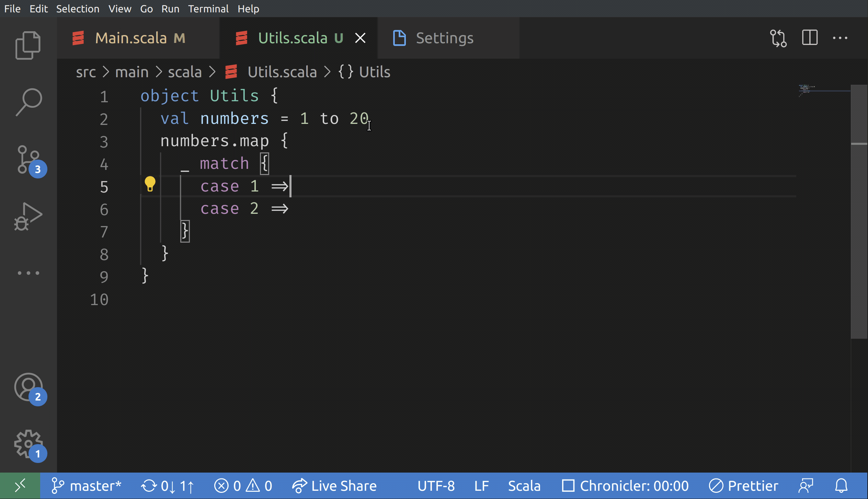Viewport: 868px width, 499px height.
Task: Open the Manage settings gear
Action: point(28,444)
